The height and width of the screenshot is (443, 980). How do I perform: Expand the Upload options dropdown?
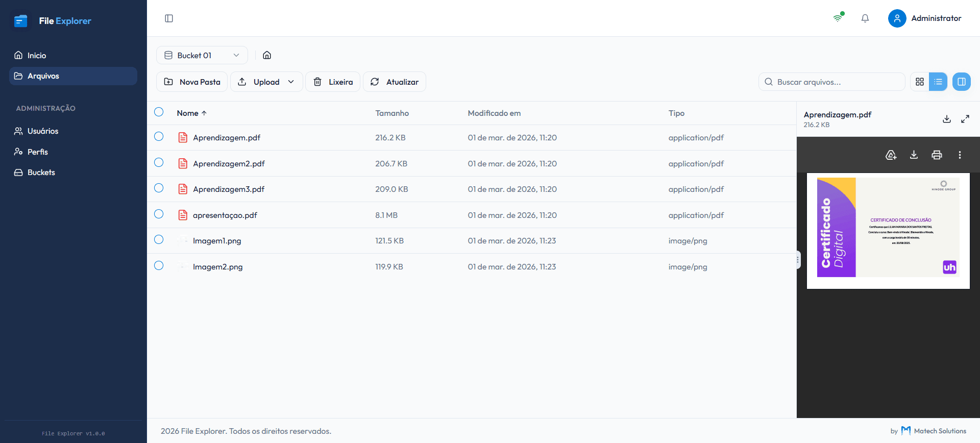pyautogui.click(x=291, y=82)
